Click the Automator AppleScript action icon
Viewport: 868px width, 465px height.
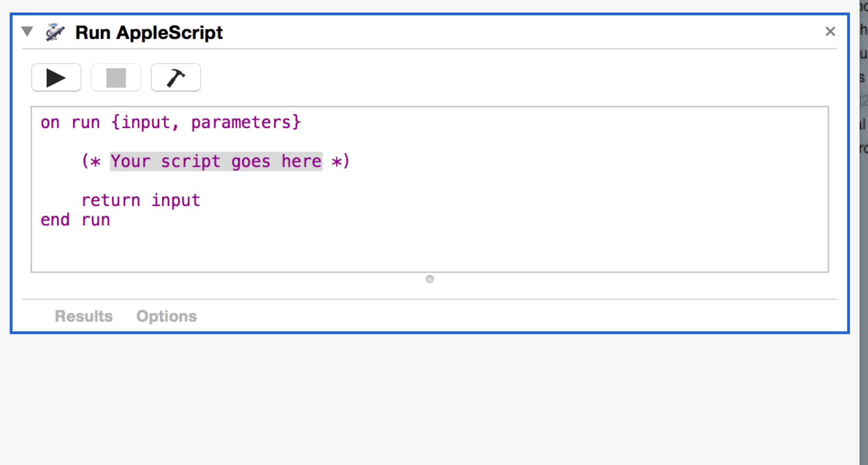click(55, 33)
